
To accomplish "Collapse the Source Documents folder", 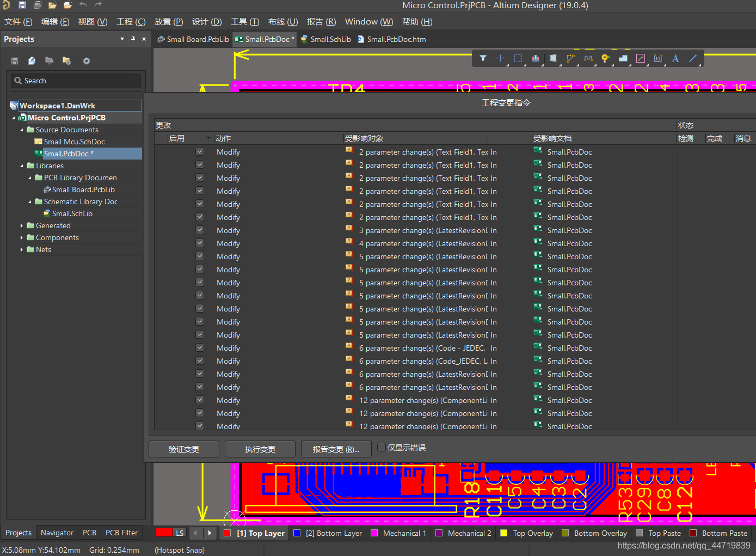I will click(x=22, y=130).
